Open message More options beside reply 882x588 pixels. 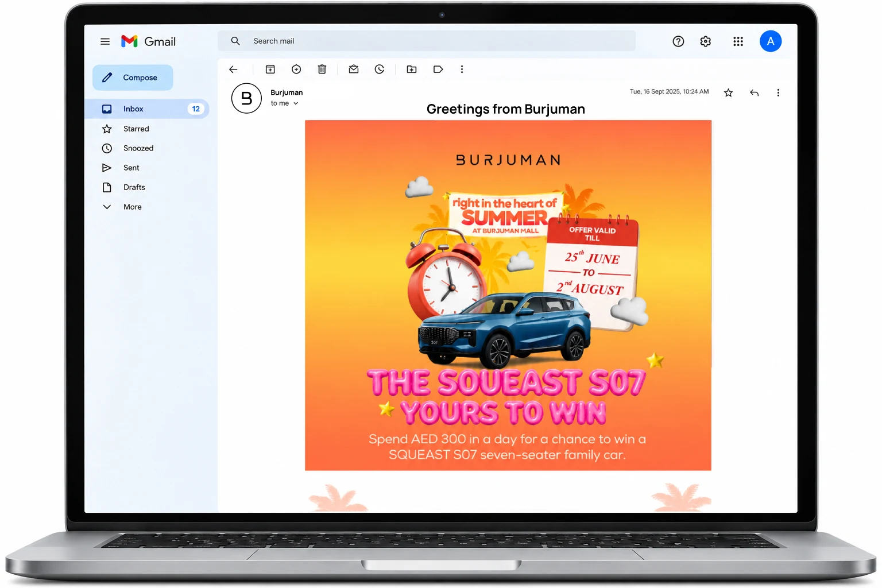778,92
